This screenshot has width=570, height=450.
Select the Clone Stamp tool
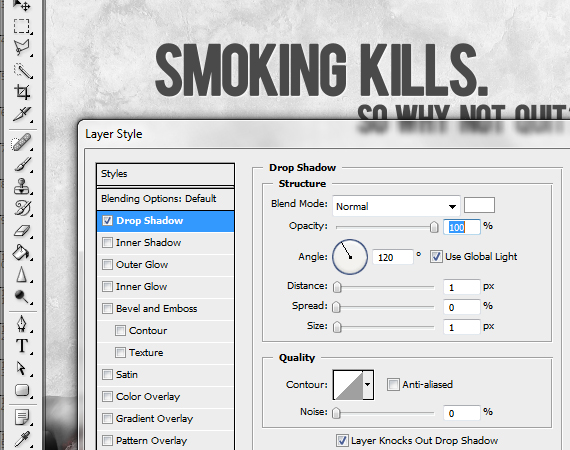[x=22, y=186]
